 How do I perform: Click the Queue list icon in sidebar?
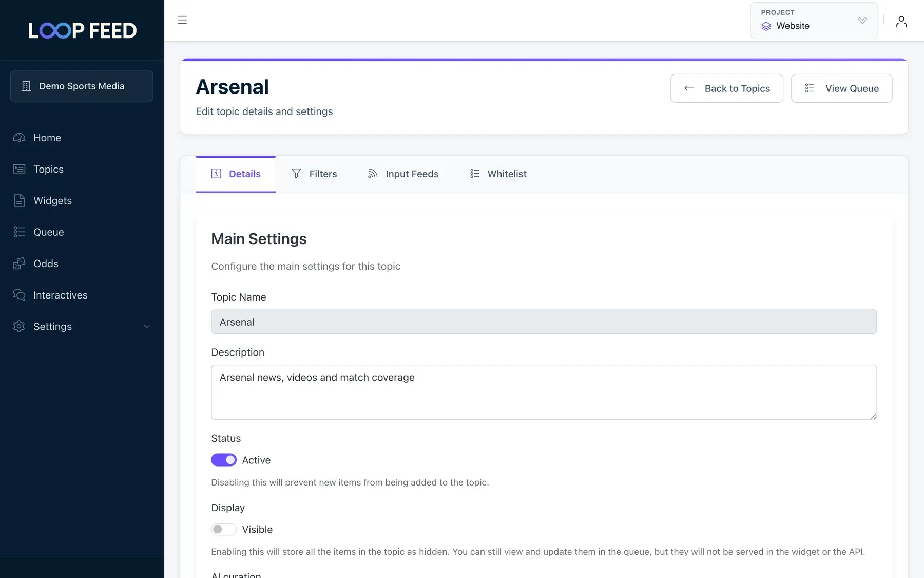coord(19,232)
